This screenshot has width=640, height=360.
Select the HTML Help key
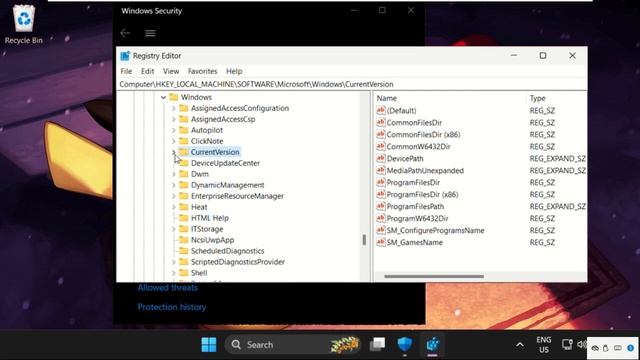[210, 218]
